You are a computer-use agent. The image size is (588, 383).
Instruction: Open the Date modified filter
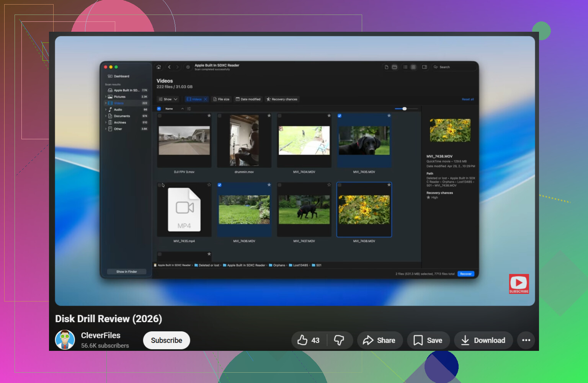coord(248,99)
